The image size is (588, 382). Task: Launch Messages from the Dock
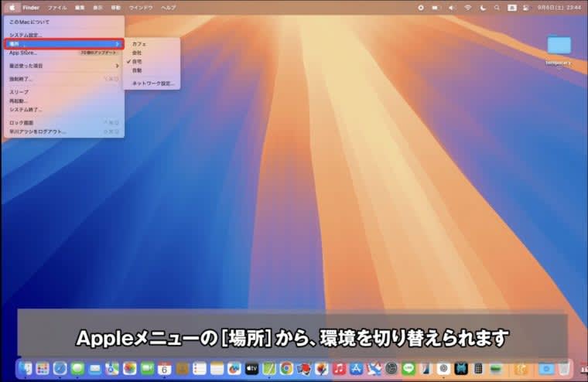pyautogui.click(x=77, y=369)
